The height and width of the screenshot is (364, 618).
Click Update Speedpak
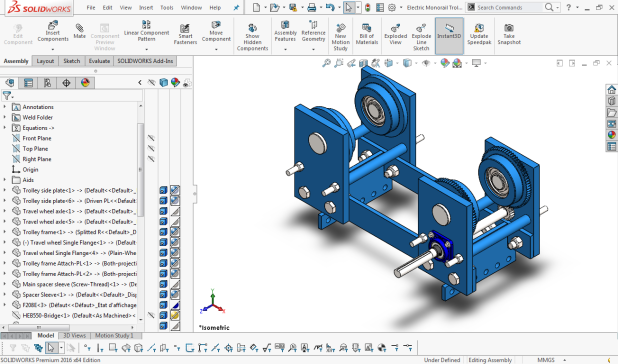click(479, 34)
